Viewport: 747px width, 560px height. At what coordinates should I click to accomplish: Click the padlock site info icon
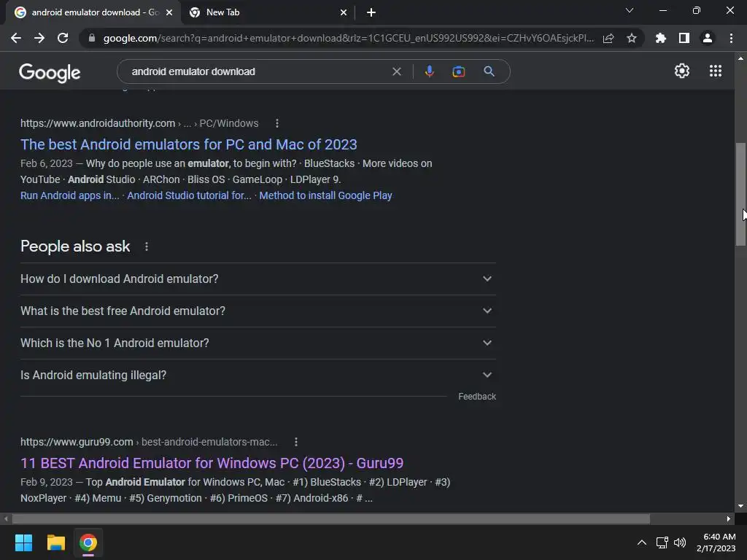pyautogui.click(x=92, y=38)
